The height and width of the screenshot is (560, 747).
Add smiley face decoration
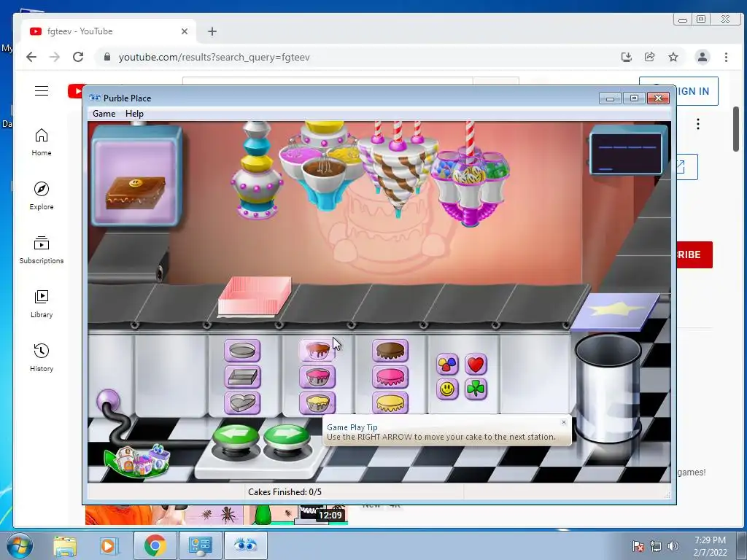pos(447,389)
